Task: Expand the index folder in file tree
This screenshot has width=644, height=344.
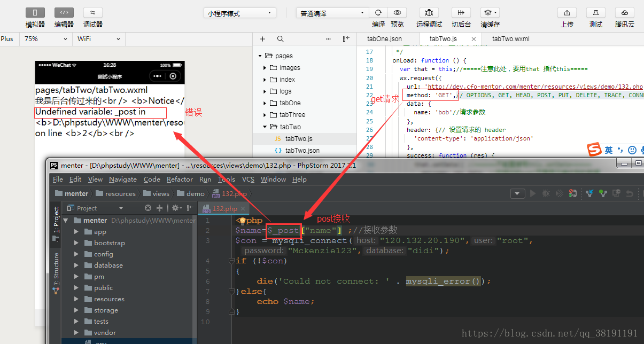Action: [265, 80]
